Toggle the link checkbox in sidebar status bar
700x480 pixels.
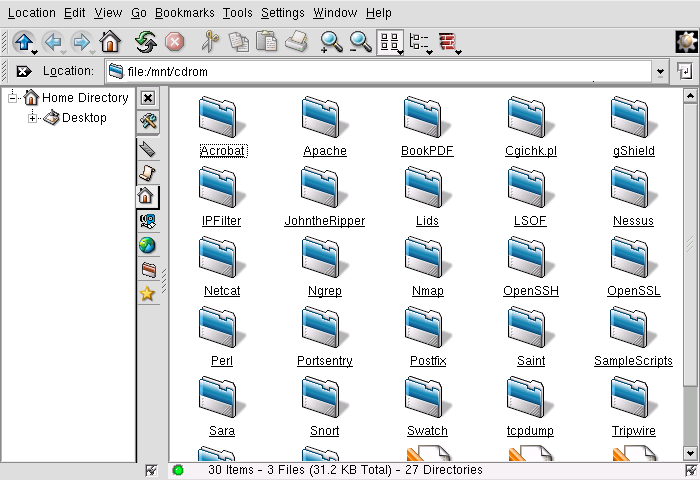pyautogui.click(x=151, y=470)
